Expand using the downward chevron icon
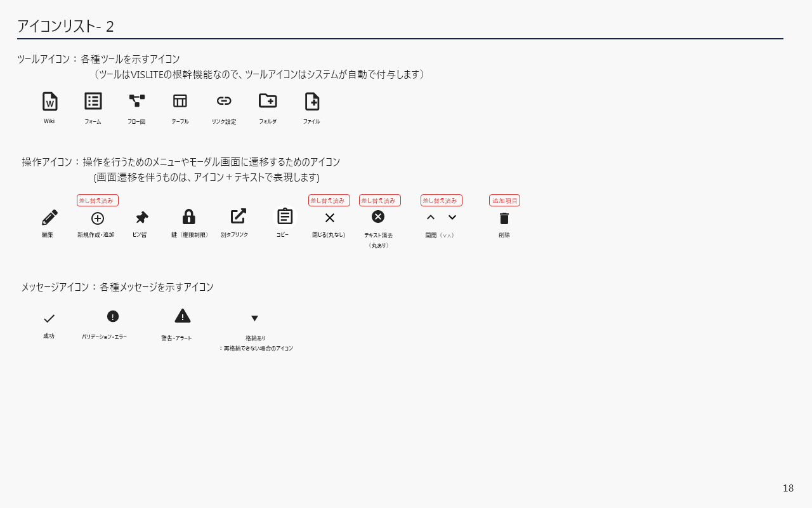This screenshot has height=508, width=812. (452, 217)
